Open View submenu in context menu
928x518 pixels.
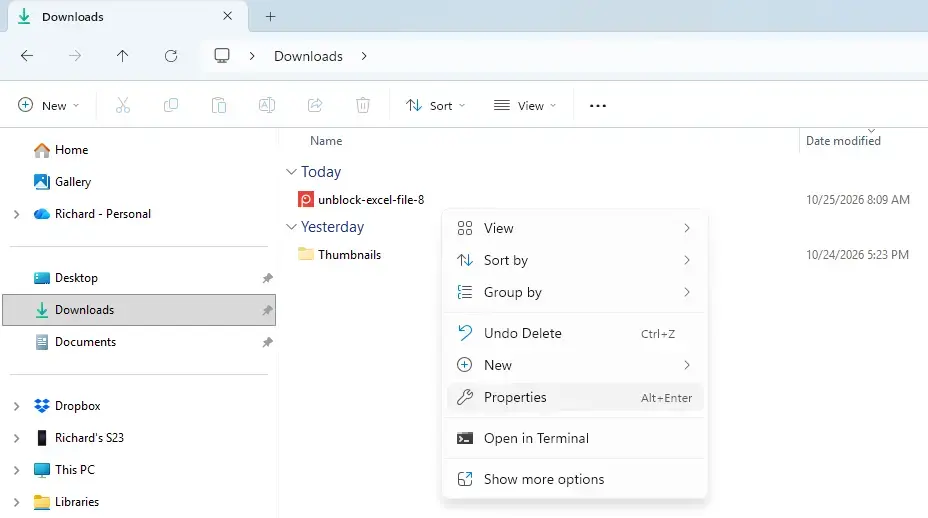coord(574,228)
